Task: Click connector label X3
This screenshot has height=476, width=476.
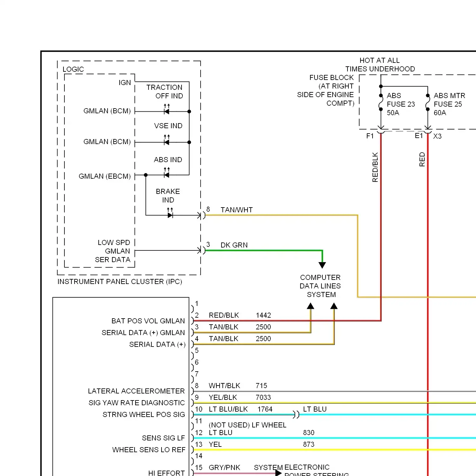Action: coord(437,136)
